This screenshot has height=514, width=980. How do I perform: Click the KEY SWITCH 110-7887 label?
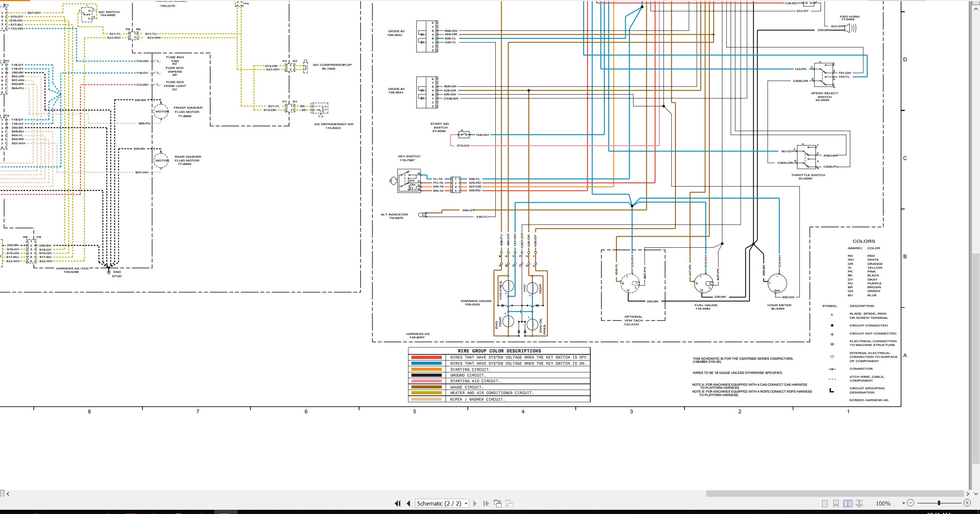tap(409, 158)
